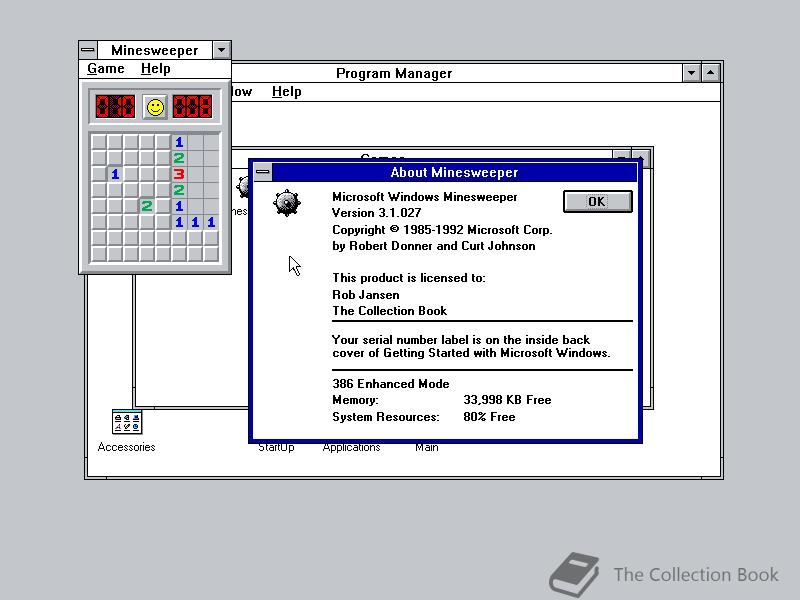Open the About Minesweeper dialog's control-menu box
This screenshot has height=600, width=800.
click(x=263, y=171)
